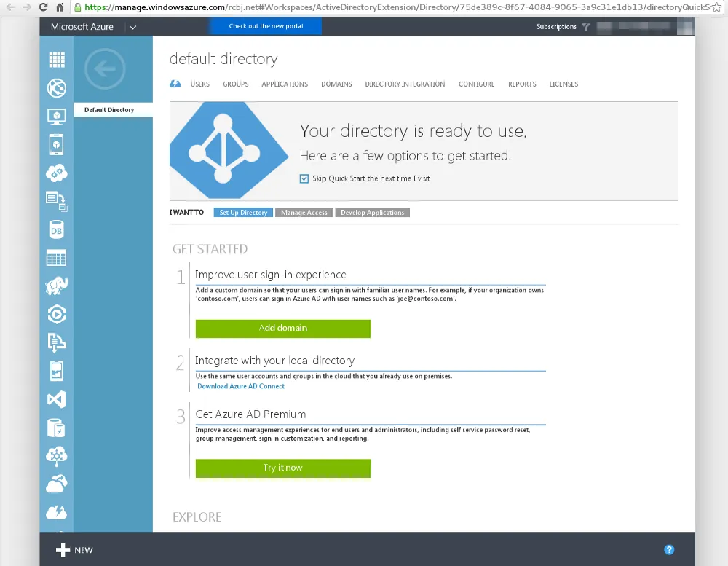Open Service Bus document icon in sidebar

(x=57, y=343)
